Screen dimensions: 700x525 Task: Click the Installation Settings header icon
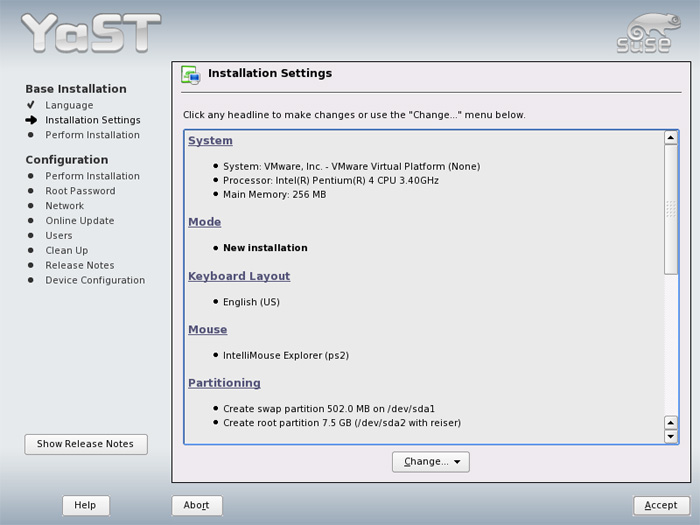point(191,75)
